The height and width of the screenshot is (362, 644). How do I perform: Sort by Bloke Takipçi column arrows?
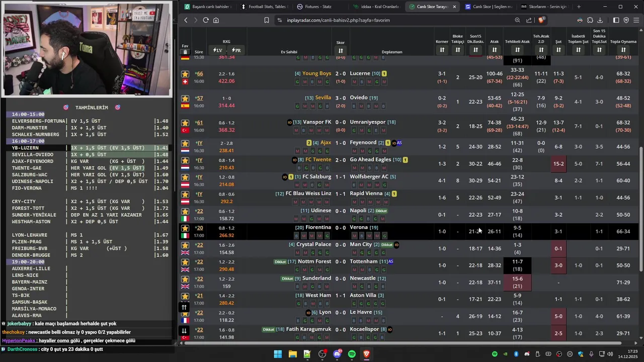point(458,50)
